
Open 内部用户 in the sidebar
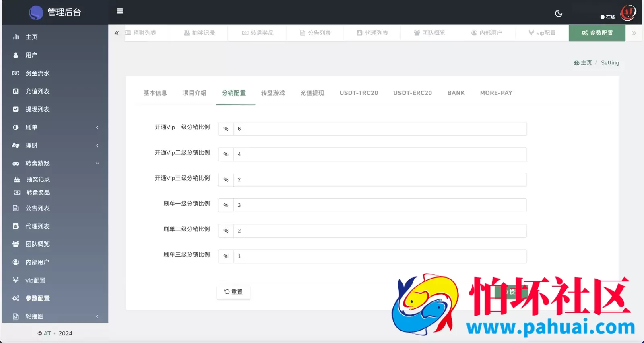click(x=55, y=262)
